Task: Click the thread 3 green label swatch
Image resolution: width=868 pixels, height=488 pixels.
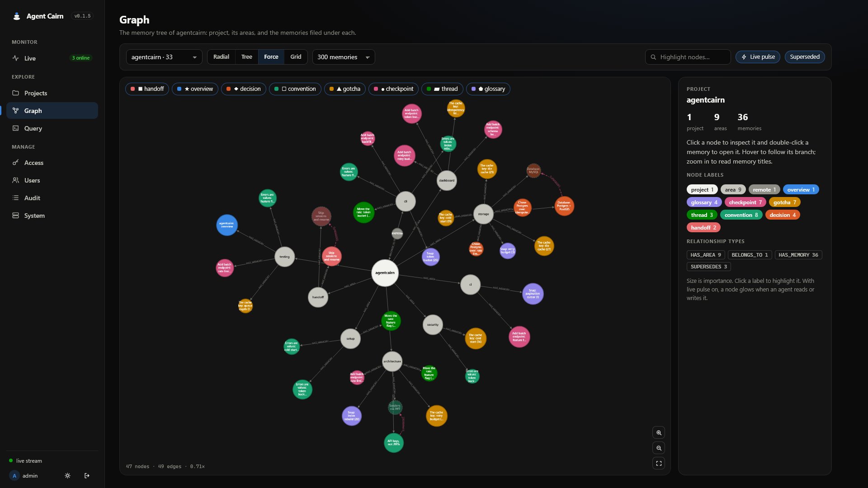Action: 702,215
